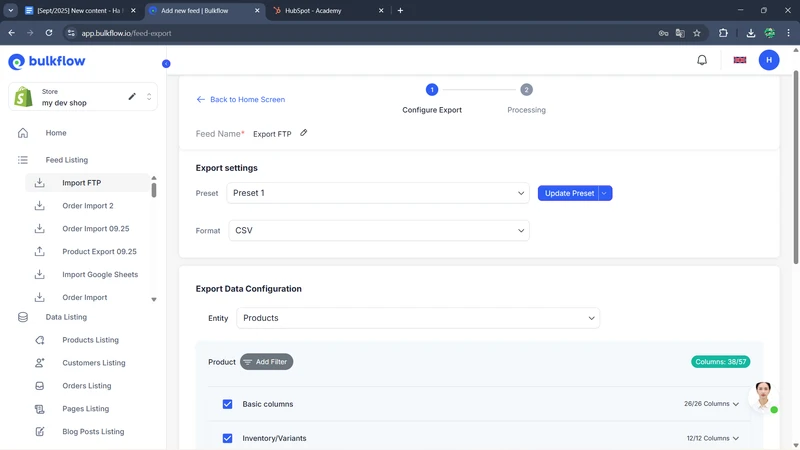
Task: Open the Entity Products dropdown
Action: tap(418, 318)
